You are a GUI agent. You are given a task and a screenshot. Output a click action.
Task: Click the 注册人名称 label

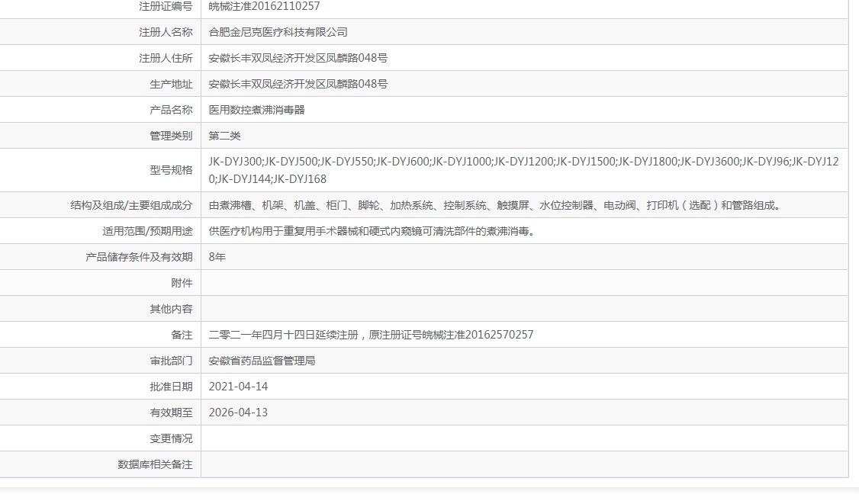166,32
